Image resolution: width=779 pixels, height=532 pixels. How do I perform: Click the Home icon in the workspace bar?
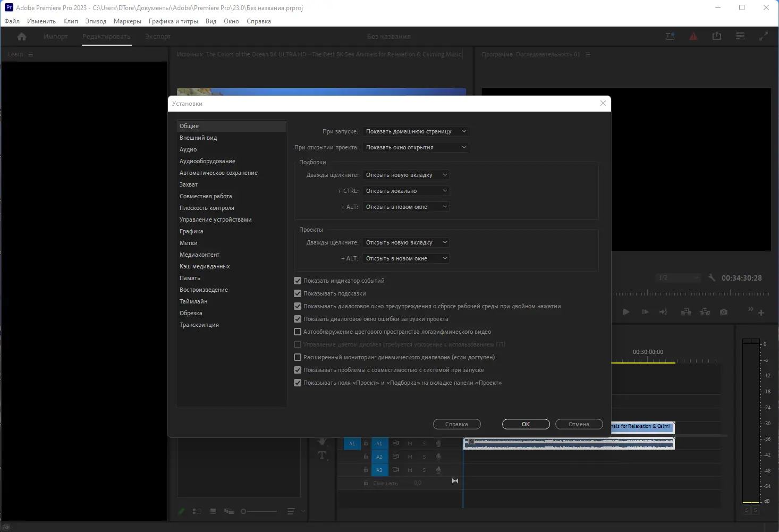pos(22,37)
